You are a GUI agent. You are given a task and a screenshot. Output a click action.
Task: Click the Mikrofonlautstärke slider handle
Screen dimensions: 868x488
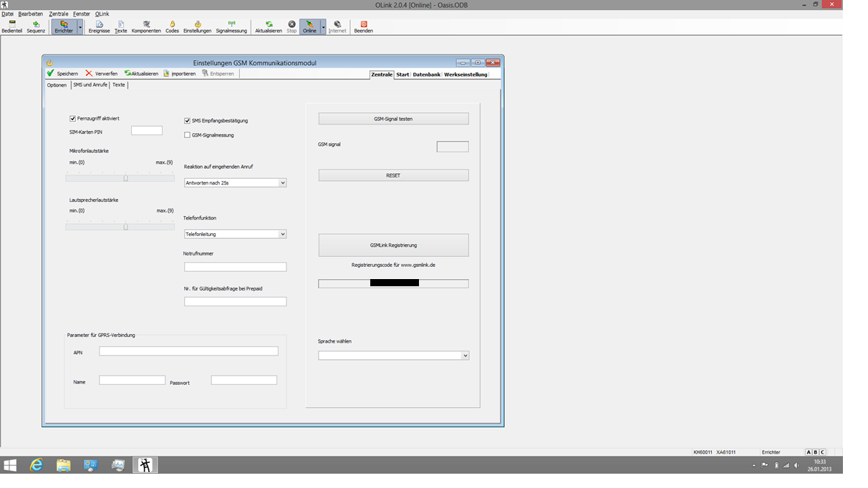125,178
